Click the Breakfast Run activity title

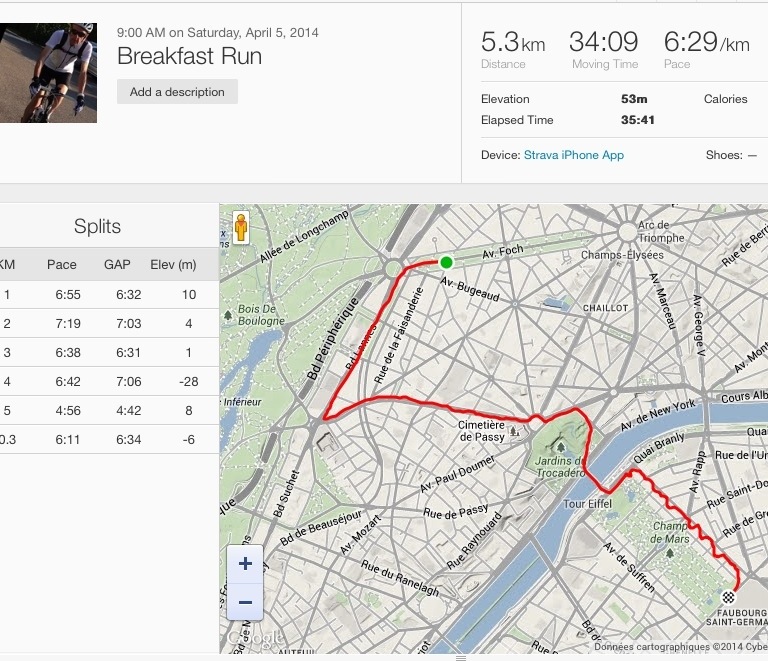189,56
